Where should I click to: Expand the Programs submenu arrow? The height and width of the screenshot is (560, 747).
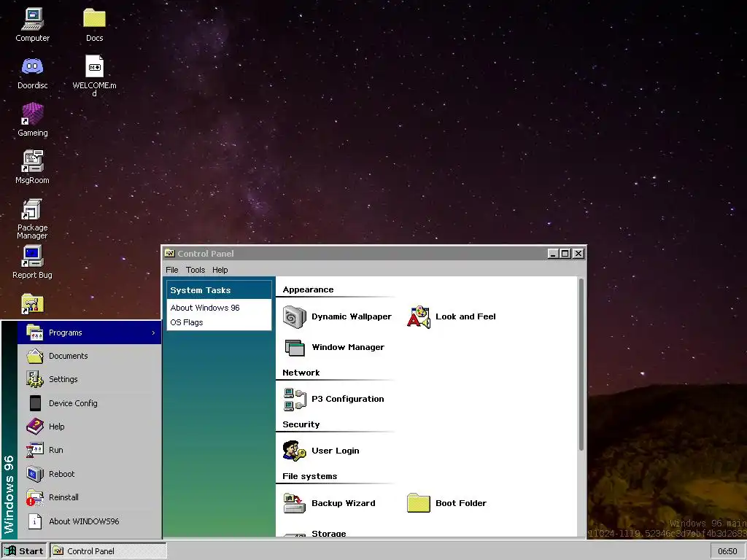(153, 332)
